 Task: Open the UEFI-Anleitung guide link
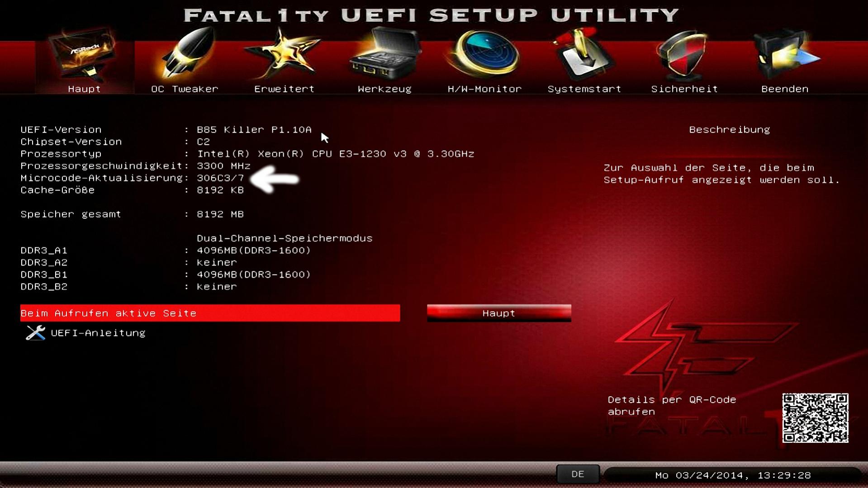[x=98, y=333]
